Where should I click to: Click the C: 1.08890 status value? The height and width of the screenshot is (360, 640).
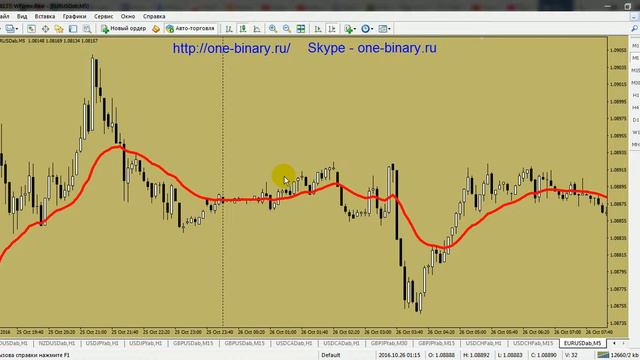point(543,355)
